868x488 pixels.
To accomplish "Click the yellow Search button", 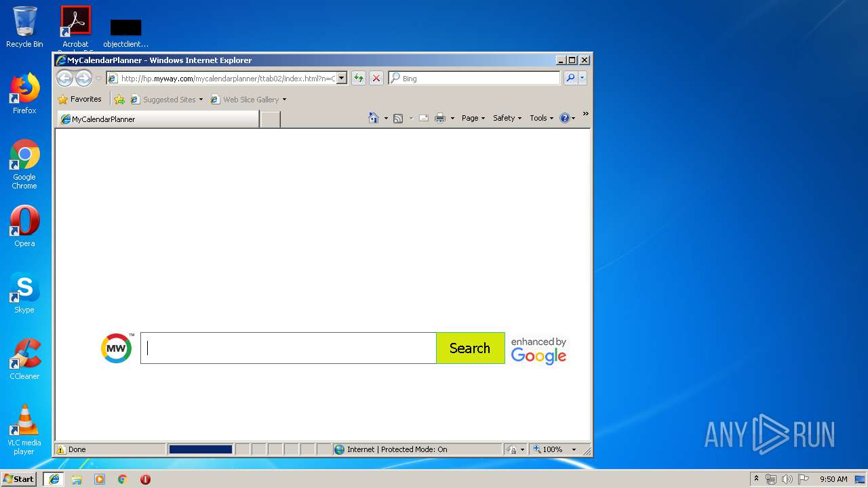I will pos(470,348).
